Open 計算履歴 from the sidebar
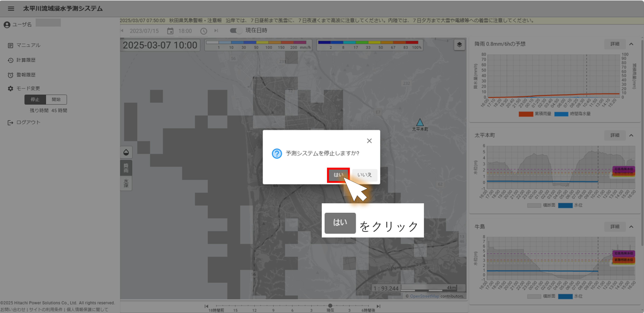The image size is (644, 313). pos(26,60)
